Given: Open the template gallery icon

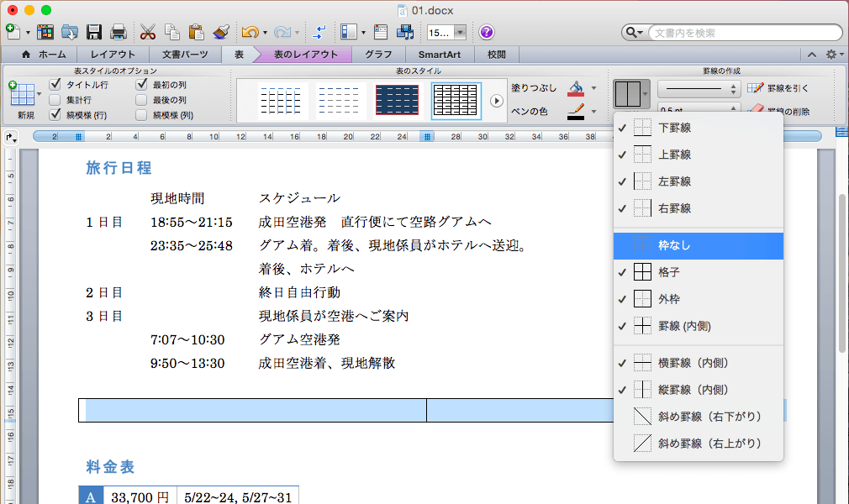Looking at the screenshot, I should (45, 33).
